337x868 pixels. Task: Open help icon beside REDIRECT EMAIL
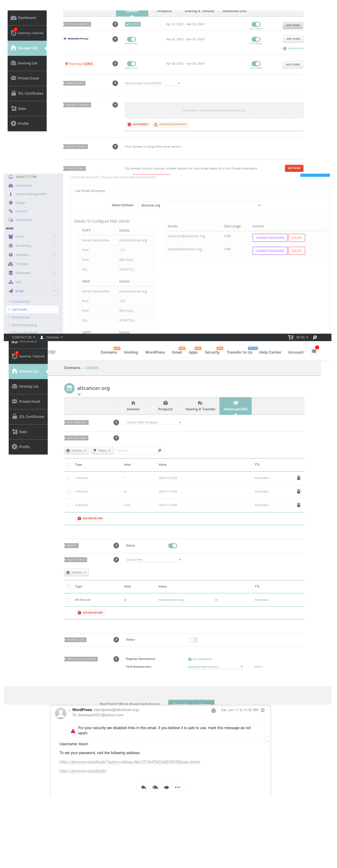coord(115,147)
